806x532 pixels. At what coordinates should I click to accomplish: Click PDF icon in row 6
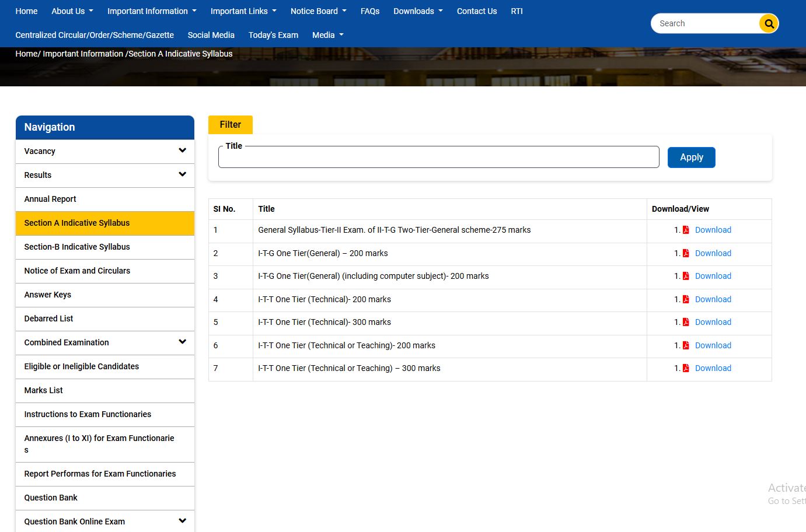click(686, 345)
